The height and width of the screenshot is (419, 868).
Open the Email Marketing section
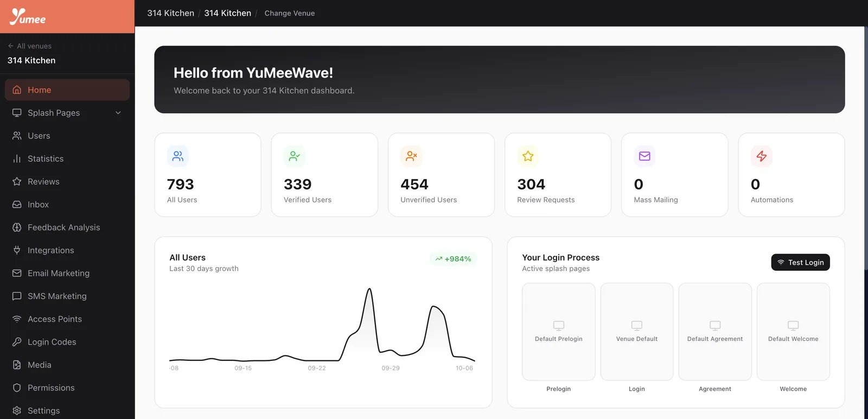tap(67, 273)
